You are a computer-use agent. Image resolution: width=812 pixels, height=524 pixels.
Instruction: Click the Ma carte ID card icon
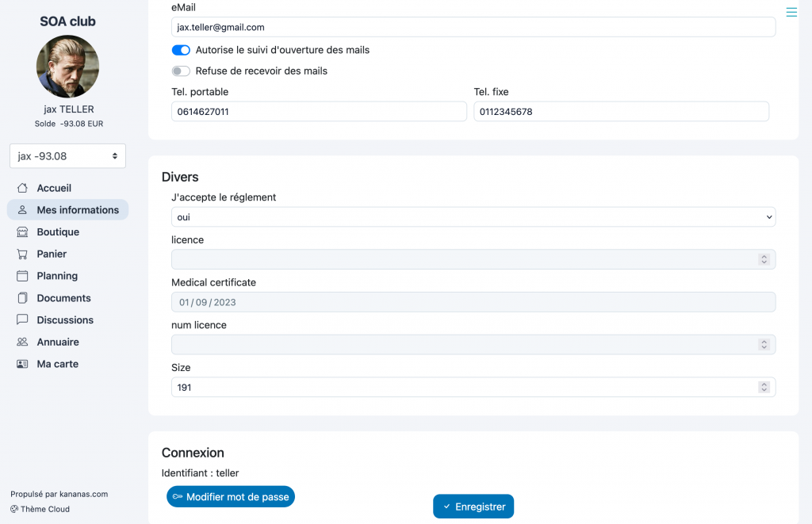[22, 364]
